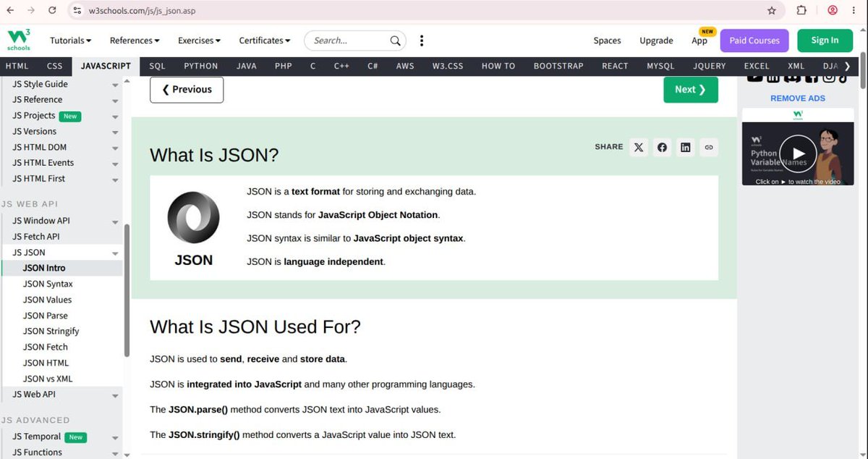The height and width of the screenshot is (459, 868).
Task: Click the search magnifier icon
Action: click(x=395, y=41)
